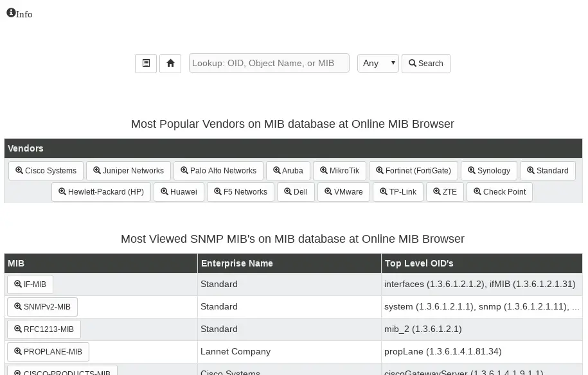This screenshot has height=375, width=588.
Task: Select the VMware vendor button
Action: (344, 192)
